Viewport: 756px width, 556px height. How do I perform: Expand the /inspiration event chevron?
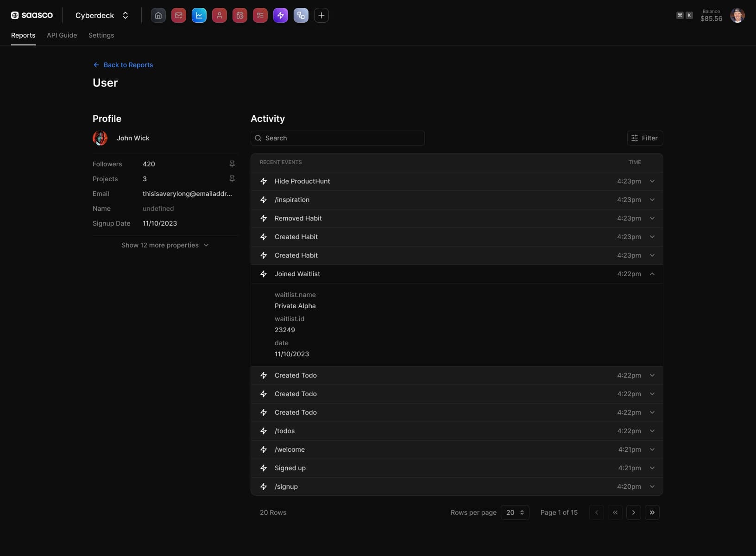coord(652,200)
